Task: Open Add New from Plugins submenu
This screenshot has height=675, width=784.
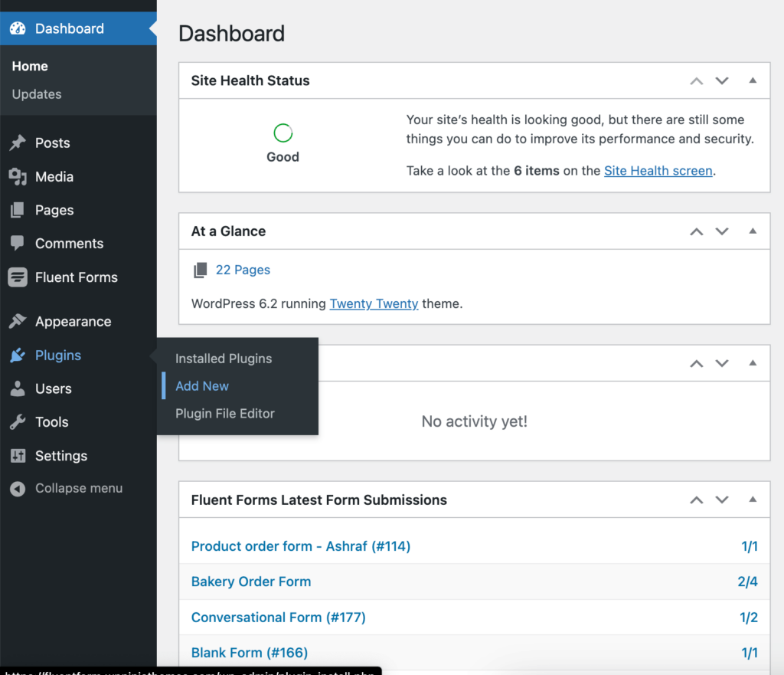Action: pos(201,385)
